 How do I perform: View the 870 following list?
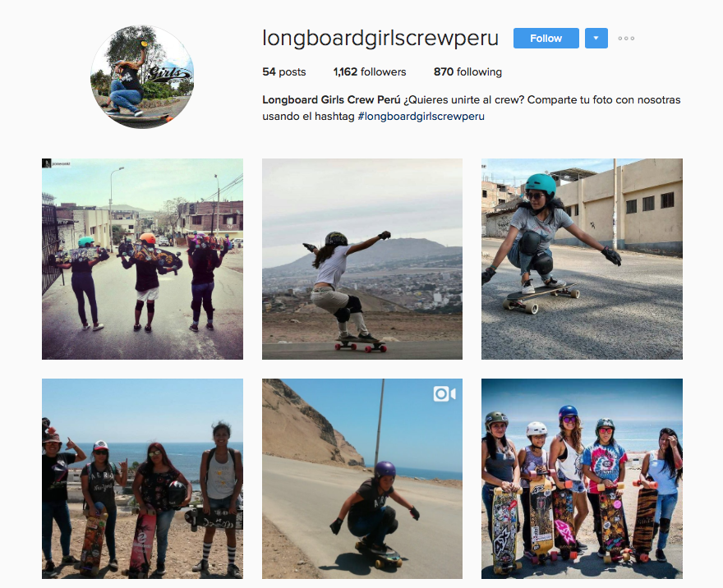point(467,72)
